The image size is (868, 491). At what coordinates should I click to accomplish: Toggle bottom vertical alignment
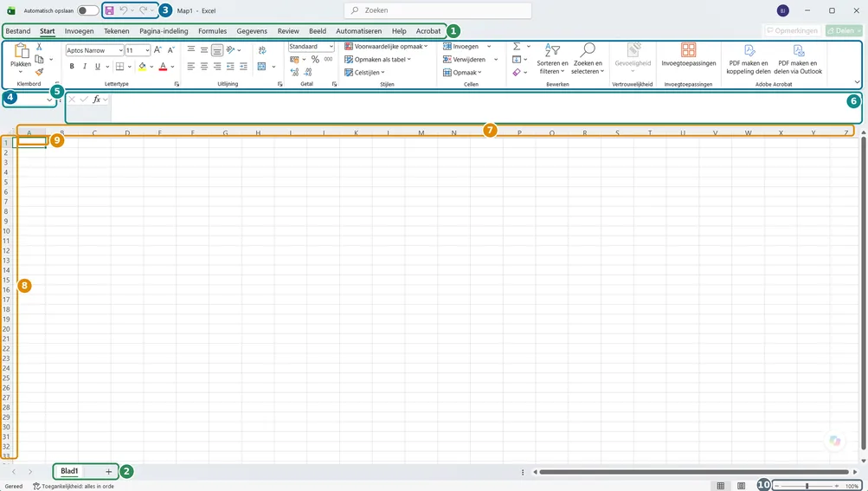point(217,50)
